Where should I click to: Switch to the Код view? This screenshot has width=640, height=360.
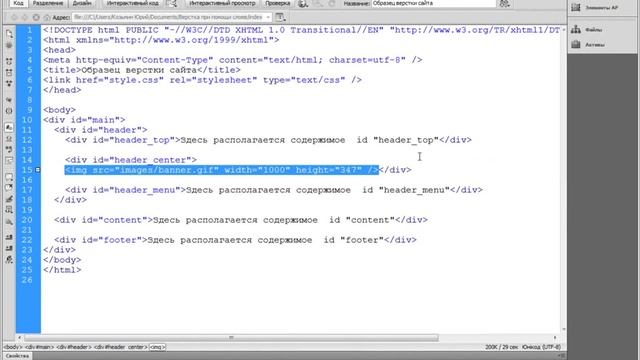click(18, 3)
